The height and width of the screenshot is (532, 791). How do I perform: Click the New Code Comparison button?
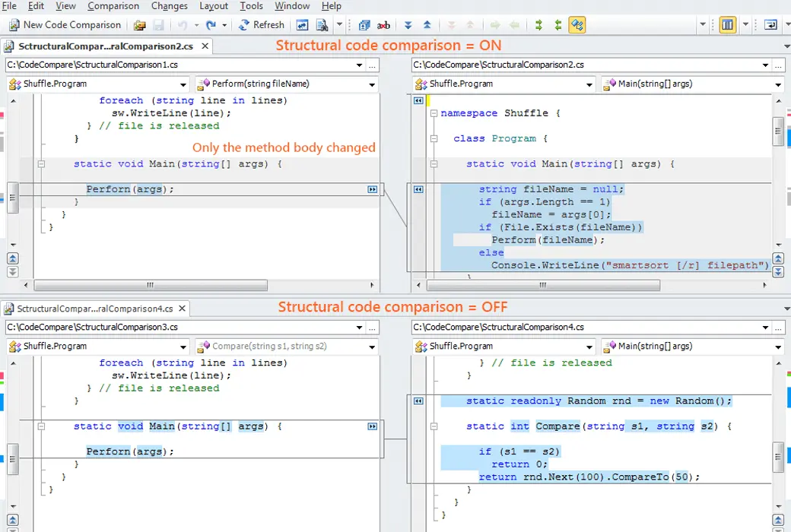[65, 25]
